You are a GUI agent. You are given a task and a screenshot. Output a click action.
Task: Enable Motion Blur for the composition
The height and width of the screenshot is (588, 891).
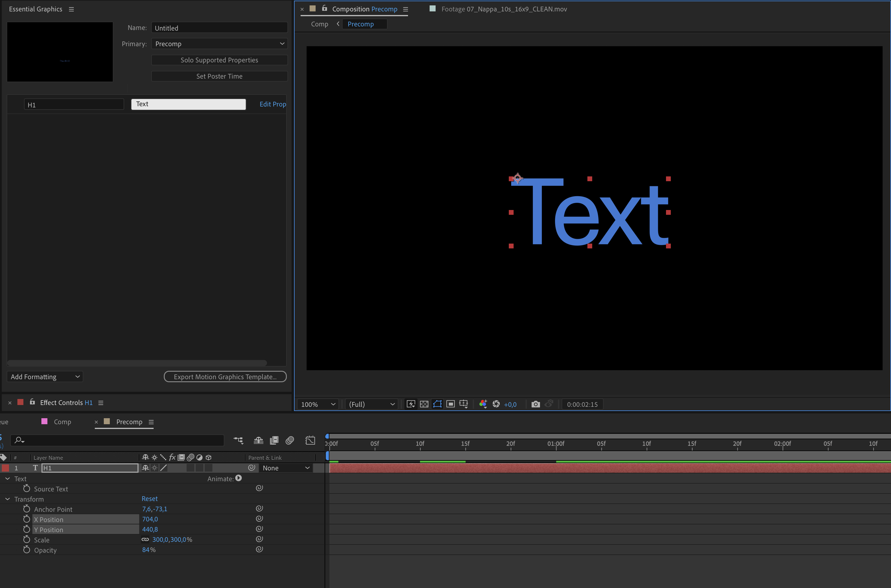(x=289, y=440)
